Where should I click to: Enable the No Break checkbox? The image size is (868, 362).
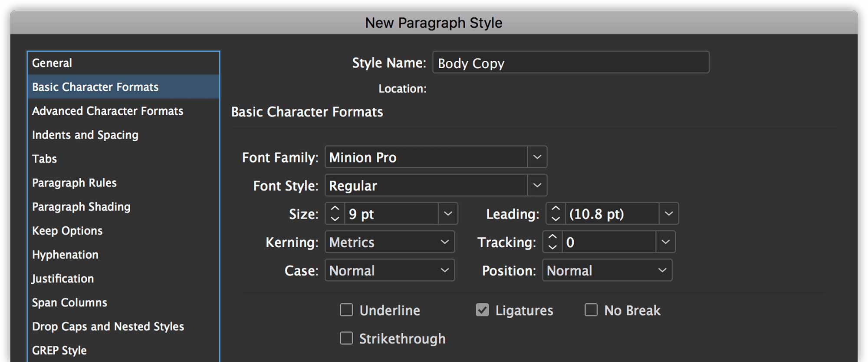tap(591, 310)
